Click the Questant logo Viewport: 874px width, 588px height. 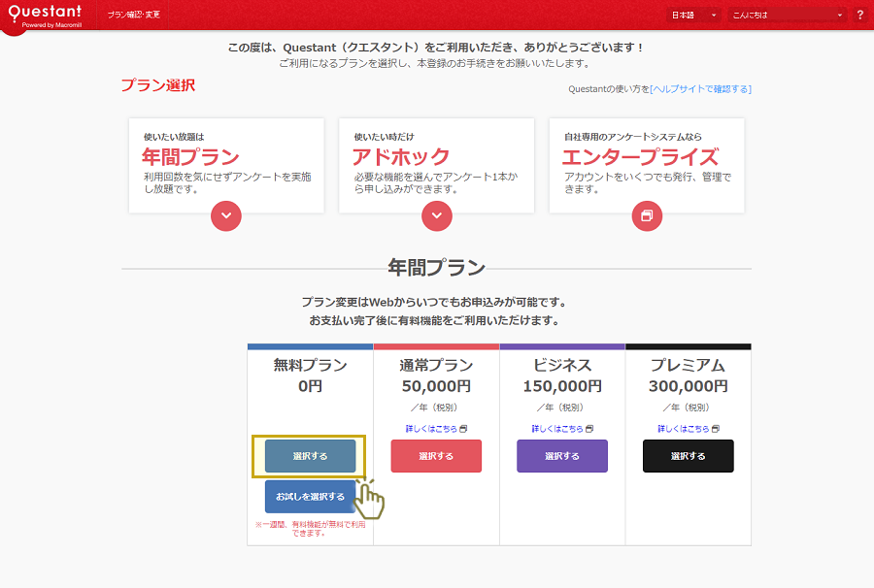[44, 13]
